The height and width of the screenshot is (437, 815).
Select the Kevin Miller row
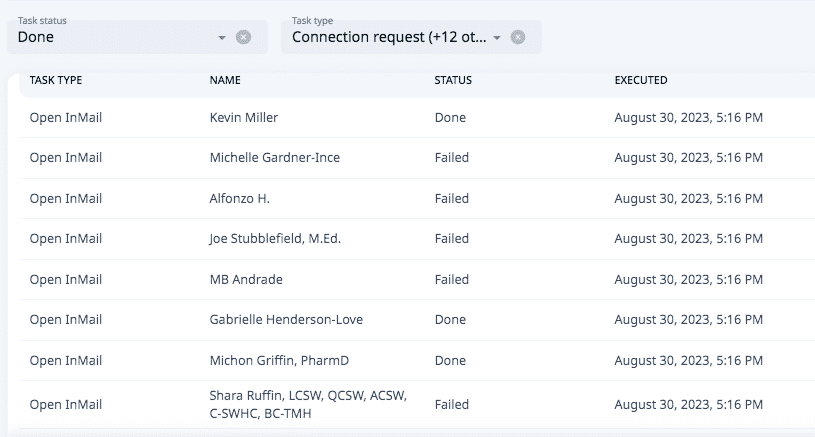pyautogui.click(x=417, y=117)
